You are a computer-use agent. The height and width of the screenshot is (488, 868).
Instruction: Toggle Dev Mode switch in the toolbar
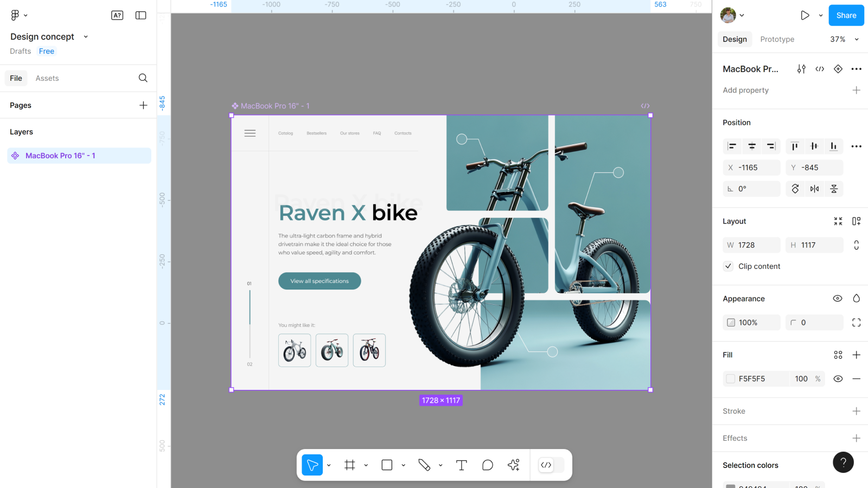pyautogui.click(x=551, y=465)
